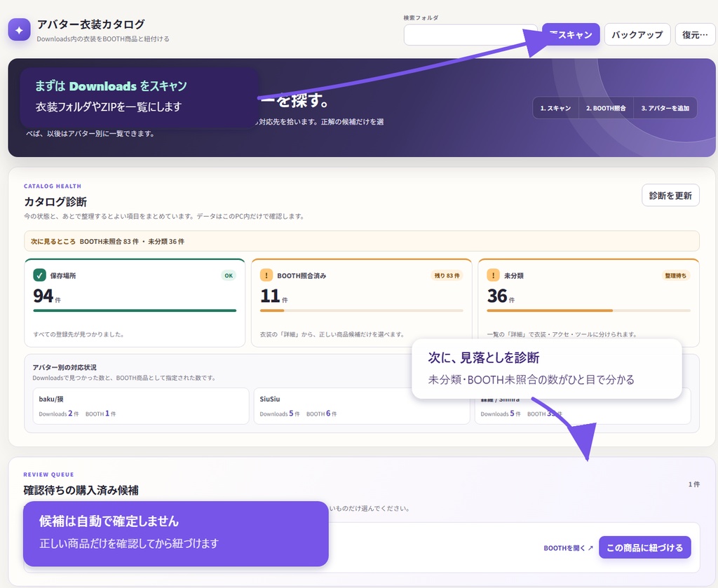Refresh diagnosis with 診断を更新
This screenshot has width=718, height=588.
(670, 196)
